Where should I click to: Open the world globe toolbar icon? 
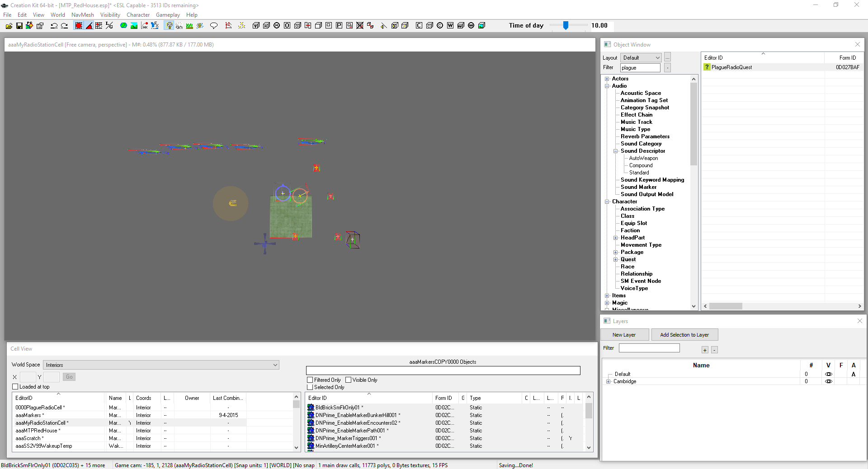(x=123, y=26)
